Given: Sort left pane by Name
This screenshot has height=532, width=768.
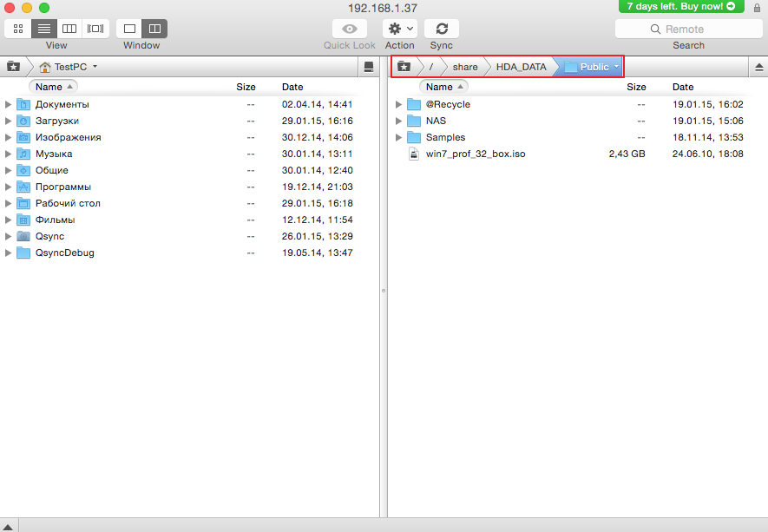Looking at the screenshot, I should click(54, 87).
